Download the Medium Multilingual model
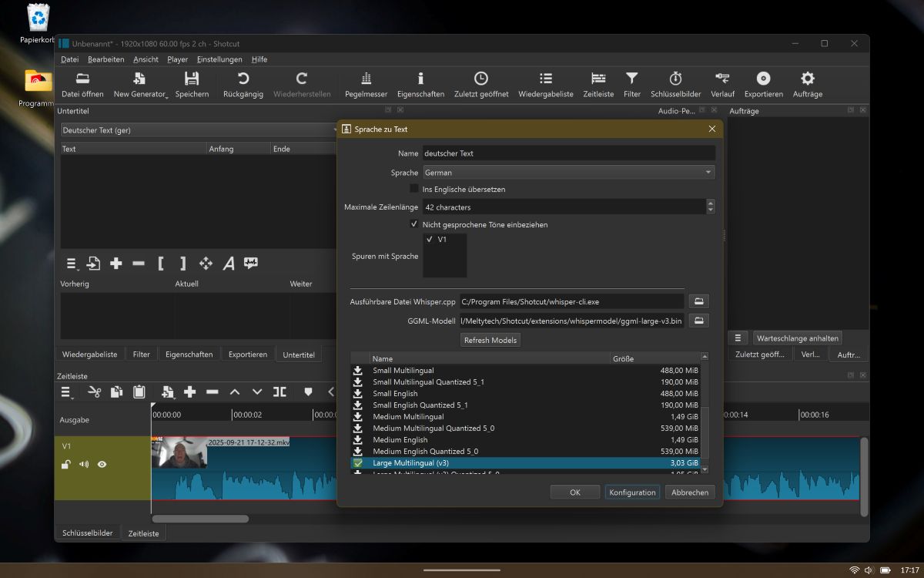Image resolution: width=924 pixels, height=578 pixels. click(x=358, y=417)
